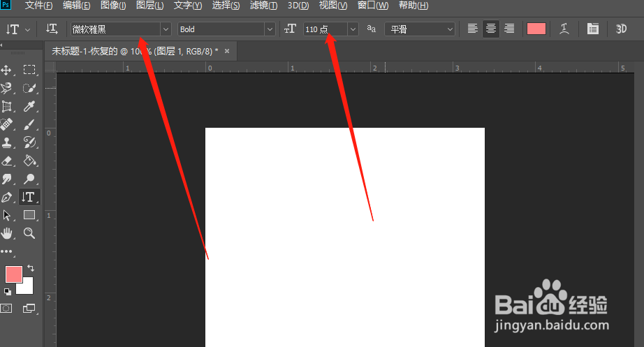The image size is (644, 347).
Task: Select the Clone Stamp tool
Action: (6, 142)
